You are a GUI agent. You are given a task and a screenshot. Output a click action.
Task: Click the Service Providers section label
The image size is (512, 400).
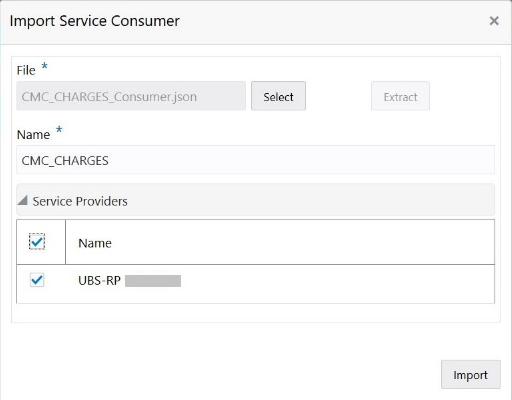[80, 201]
